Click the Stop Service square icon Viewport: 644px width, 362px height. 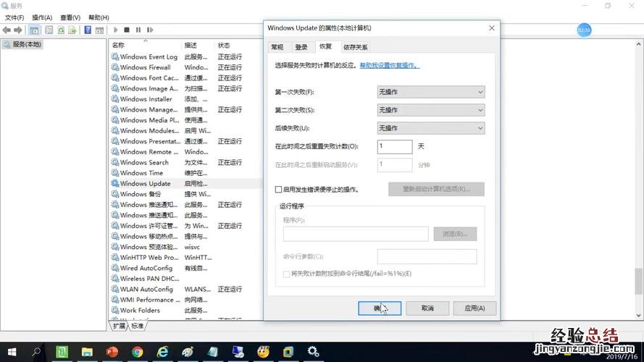click(x=127, y=30)
